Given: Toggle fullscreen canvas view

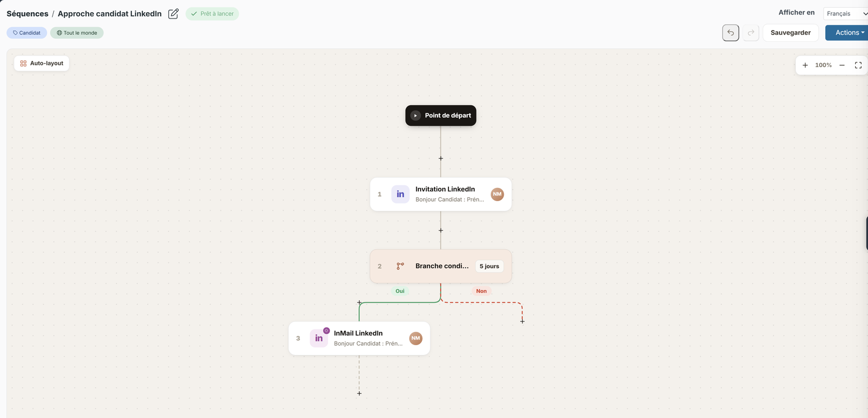Looking at the screenshot, I should coord(858,65).
